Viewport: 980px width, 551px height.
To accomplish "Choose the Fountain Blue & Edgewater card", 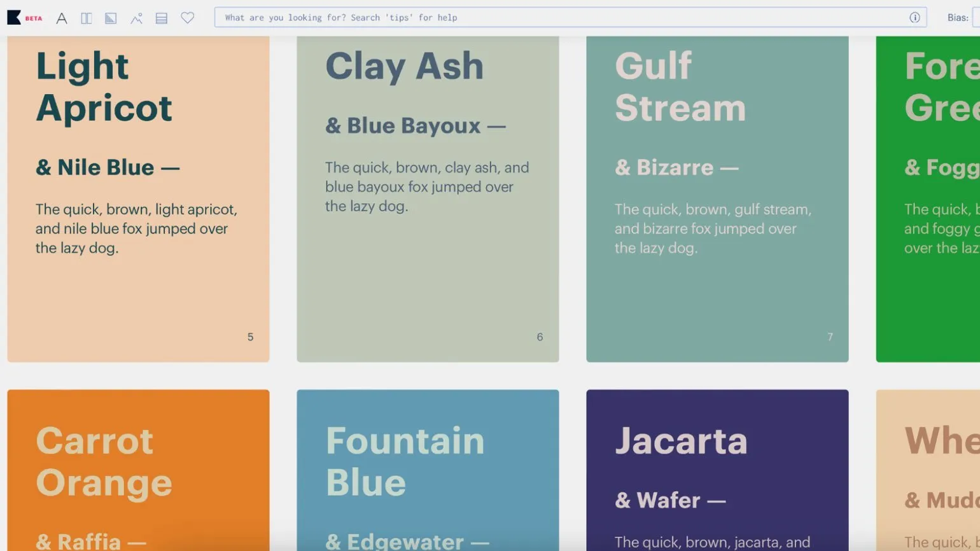I will (x=428, y=470).
